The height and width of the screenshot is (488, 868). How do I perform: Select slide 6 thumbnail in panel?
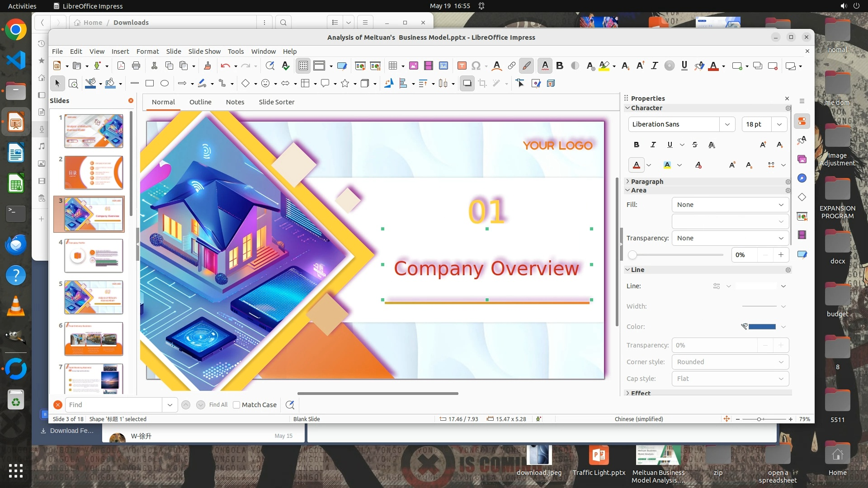point(94,339)
